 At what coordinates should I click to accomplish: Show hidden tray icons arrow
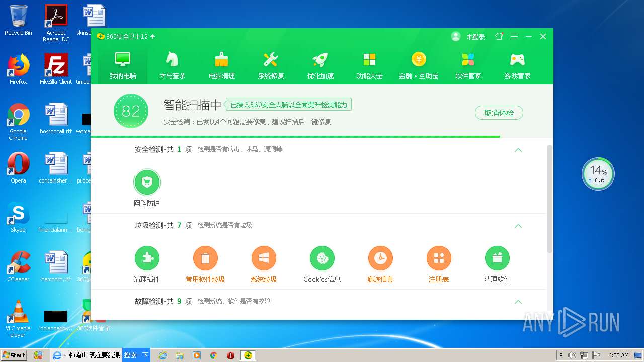561,355
